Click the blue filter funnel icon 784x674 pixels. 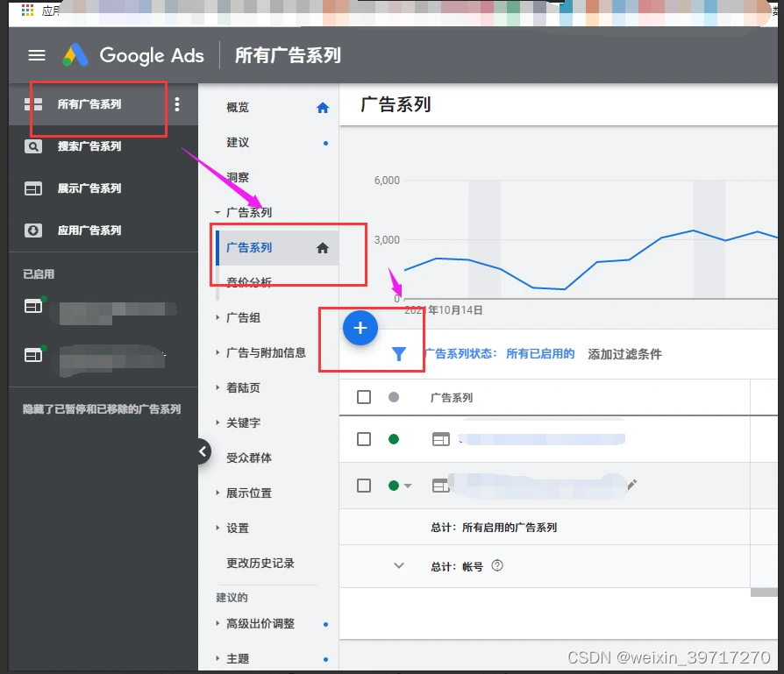tap(398, 354)
